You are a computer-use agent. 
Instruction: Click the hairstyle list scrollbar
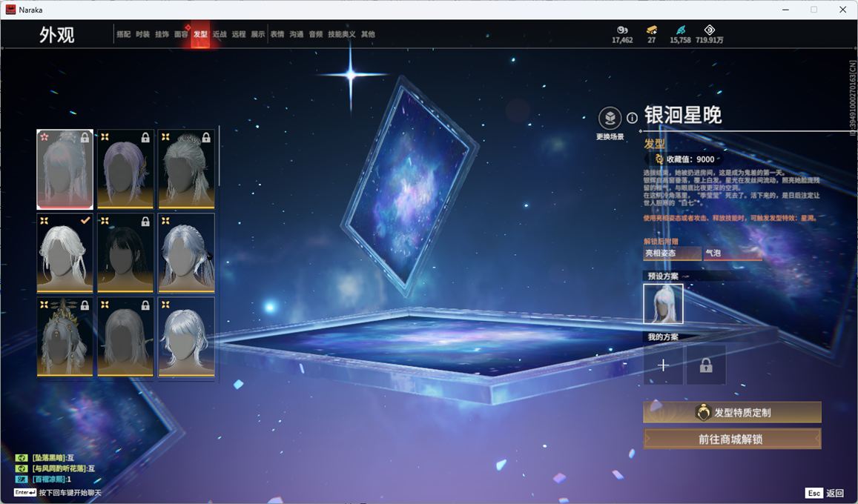pyautogui.click(x=219, y=156)
